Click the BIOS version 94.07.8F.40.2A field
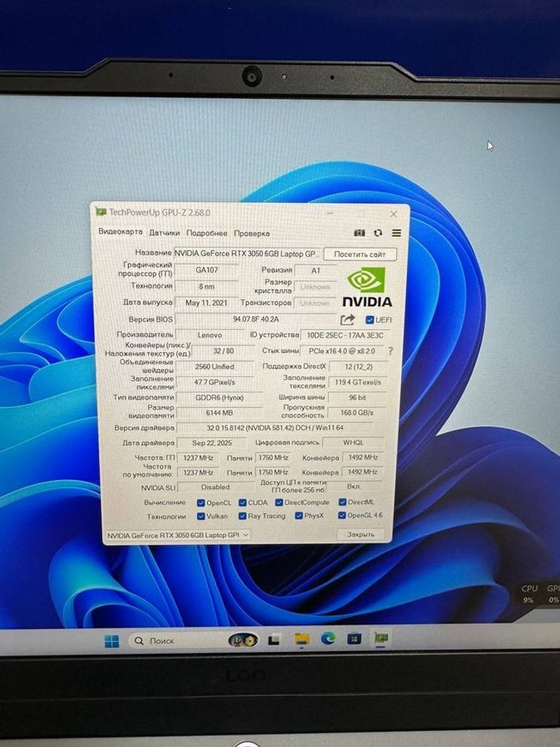 [256, 320]
